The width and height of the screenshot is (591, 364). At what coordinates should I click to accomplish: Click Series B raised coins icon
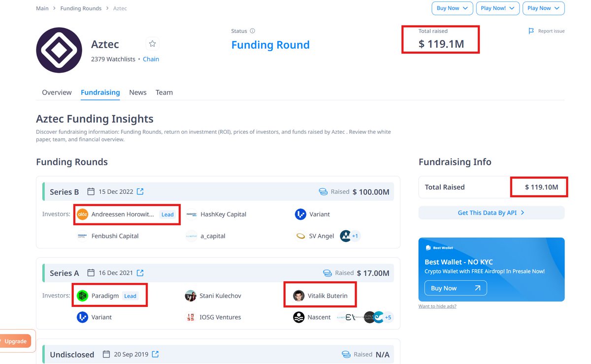click(323, 192)
